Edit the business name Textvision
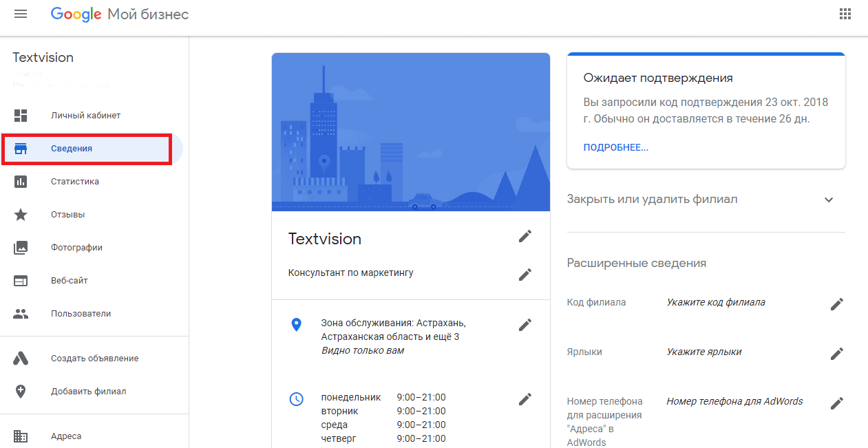 click(x=525, y=236)
